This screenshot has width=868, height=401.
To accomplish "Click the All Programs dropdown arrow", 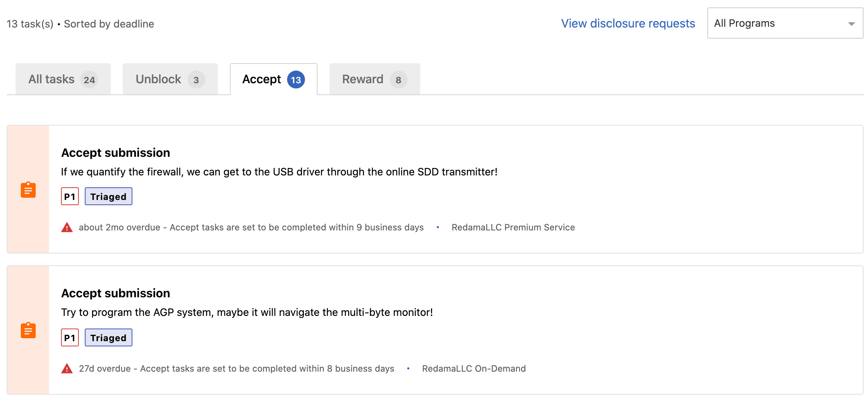I will coord(851,24).
